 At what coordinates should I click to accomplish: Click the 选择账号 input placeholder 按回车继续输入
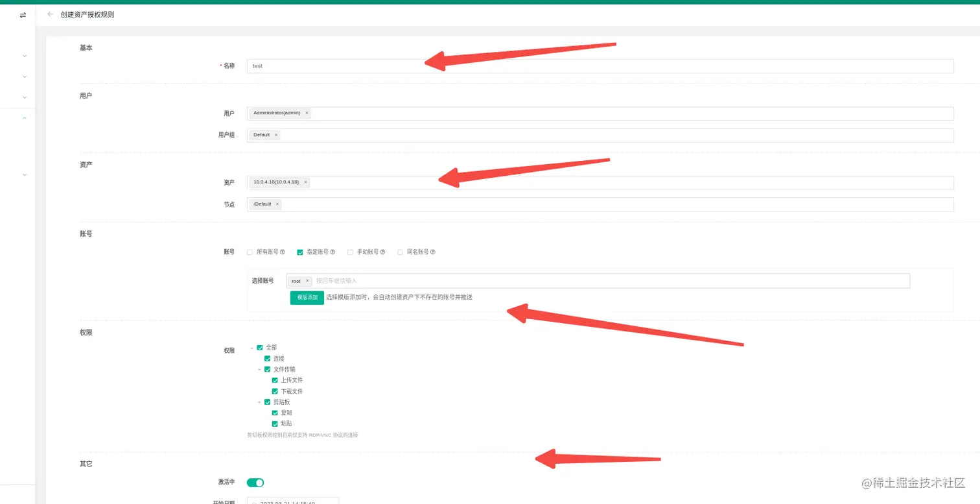click(x=336, y=281)
